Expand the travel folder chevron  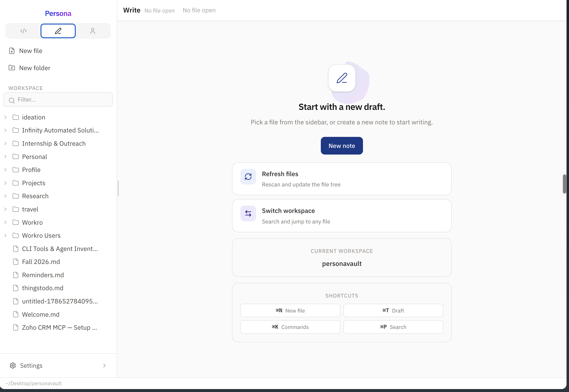click(5, 209)
